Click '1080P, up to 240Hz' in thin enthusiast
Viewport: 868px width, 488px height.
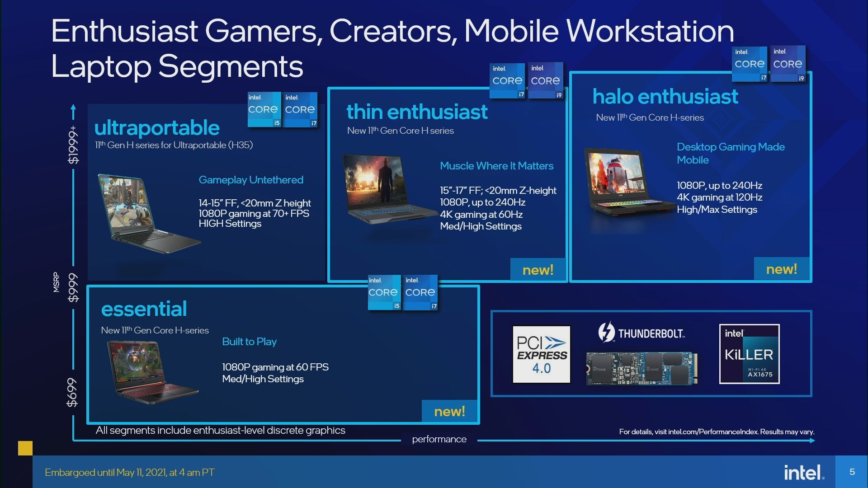pos(482,202)
